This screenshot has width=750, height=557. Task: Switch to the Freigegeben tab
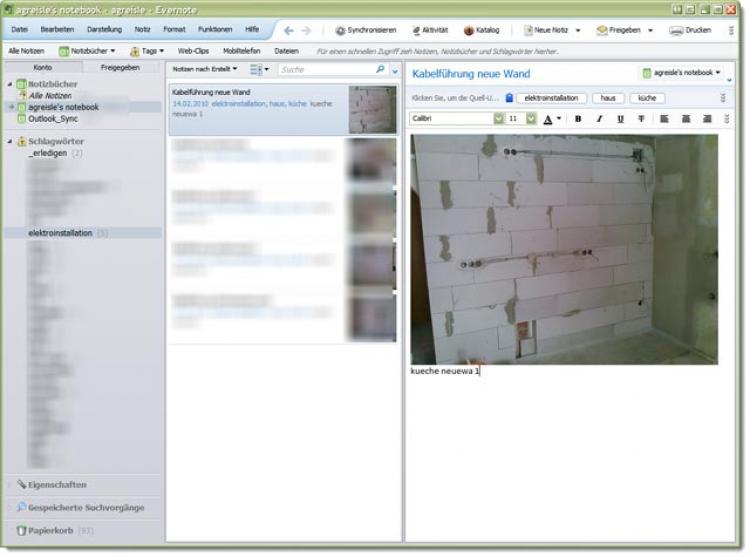(x=121, y=67)
